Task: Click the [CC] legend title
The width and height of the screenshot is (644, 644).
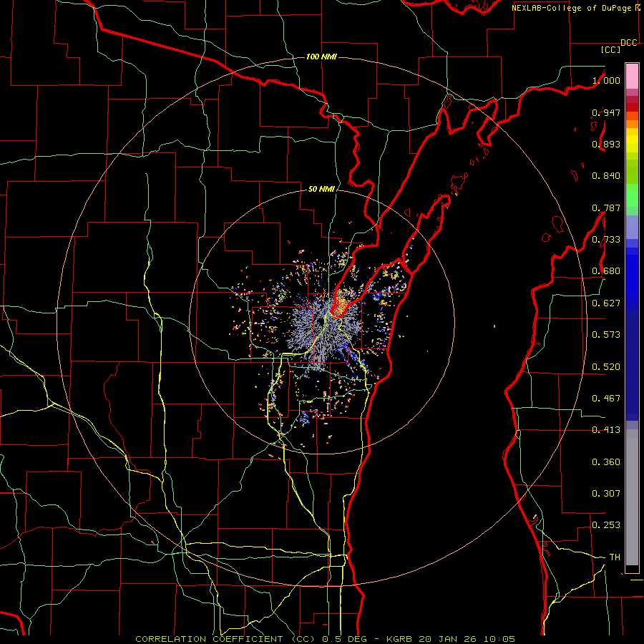Action: pos(610,49)
